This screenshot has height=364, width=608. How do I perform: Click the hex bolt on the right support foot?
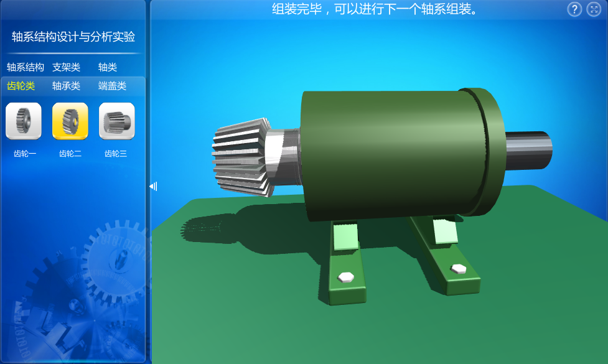coord(459,269)
